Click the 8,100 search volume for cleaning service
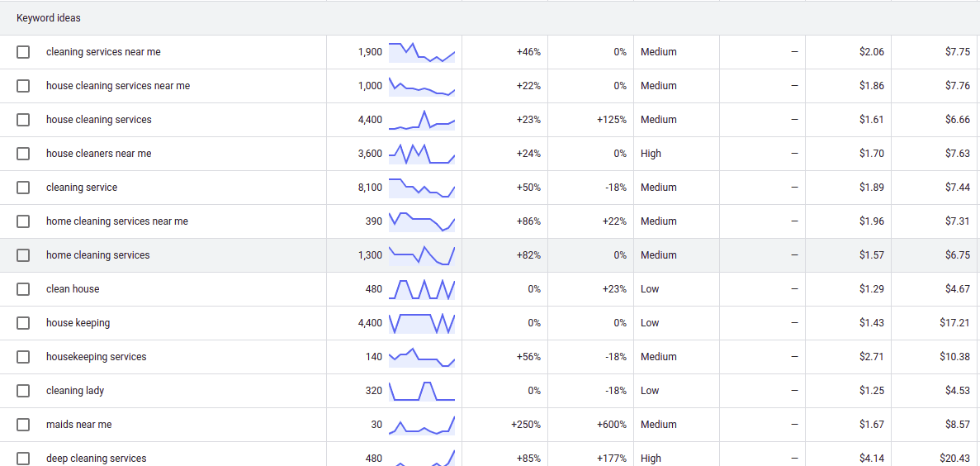The width and height of the screenshot is (980, 466). tap(370, 187)
